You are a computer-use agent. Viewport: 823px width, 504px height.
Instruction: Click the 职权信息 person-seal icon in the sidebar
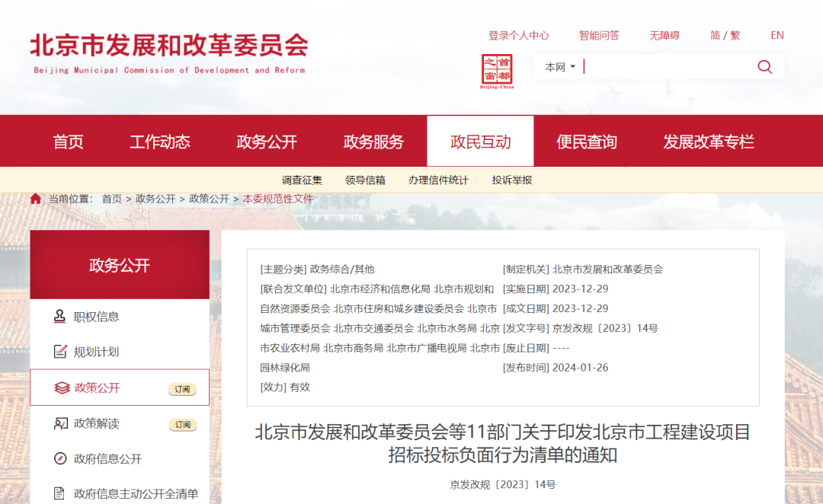(61, 316)
